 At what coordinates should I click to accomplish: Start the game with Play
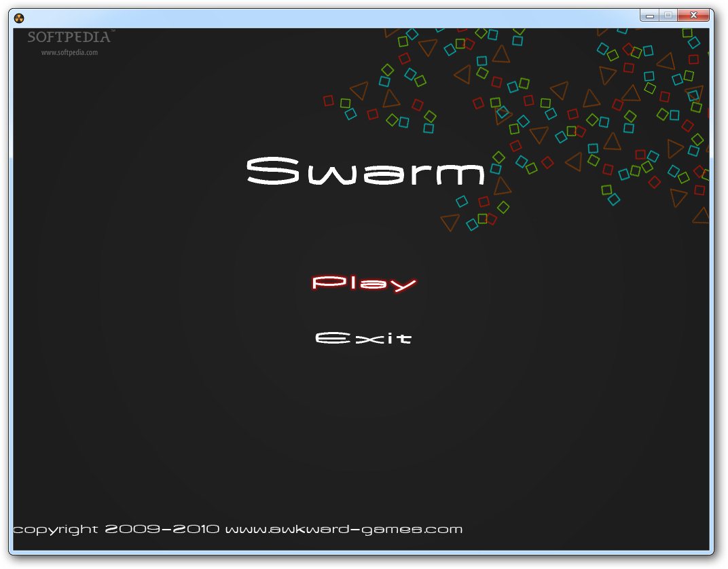click(x=363, y=283)
